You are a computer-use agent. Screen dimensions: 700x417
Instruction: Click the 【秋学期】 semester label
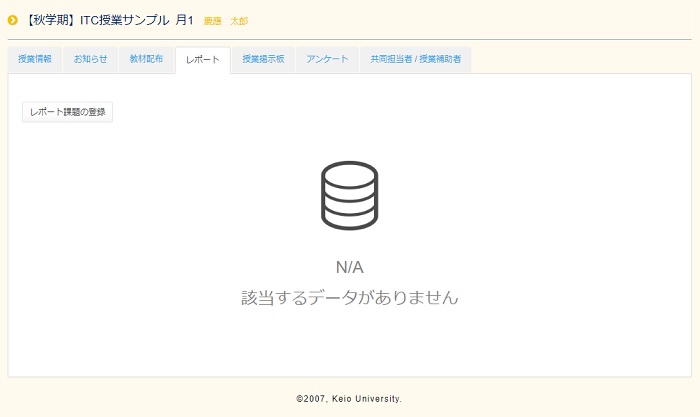click(x=52, y=20)
